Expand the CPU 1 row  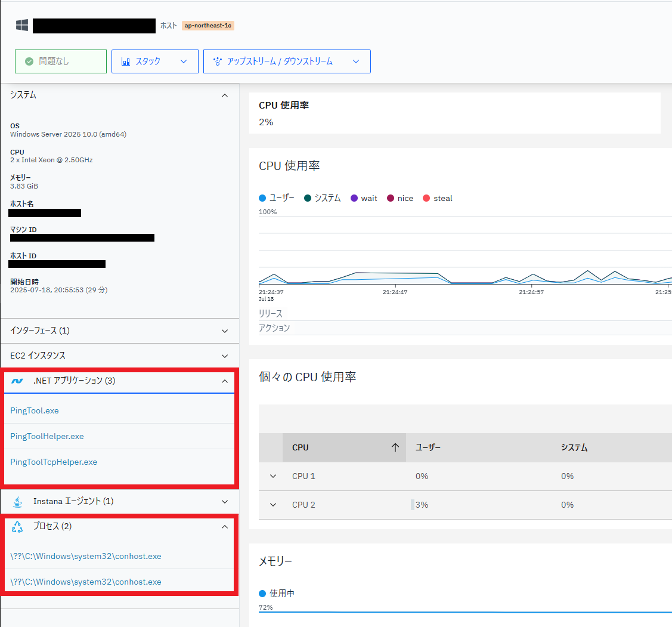click(273, 477)
